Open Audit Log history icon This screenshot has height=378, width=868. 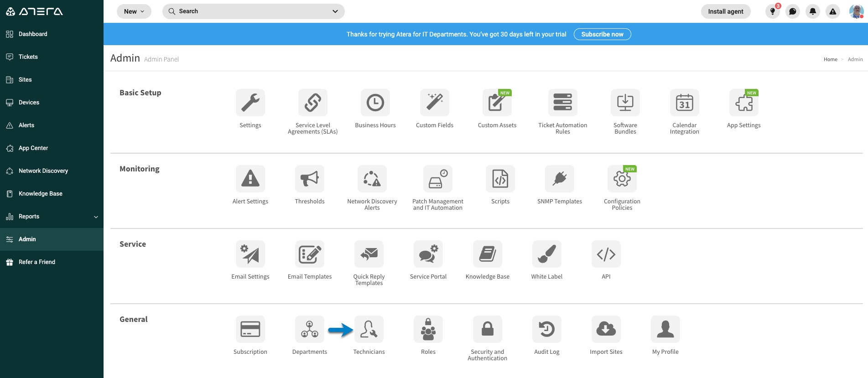pos(547,329)
